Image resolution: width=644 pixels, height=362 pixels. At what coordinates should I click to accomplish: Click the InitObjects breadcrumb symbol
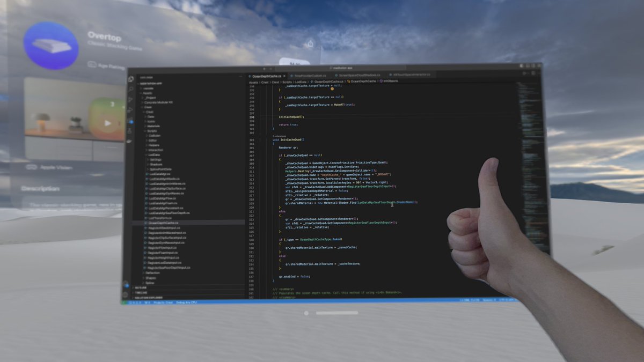389,81
